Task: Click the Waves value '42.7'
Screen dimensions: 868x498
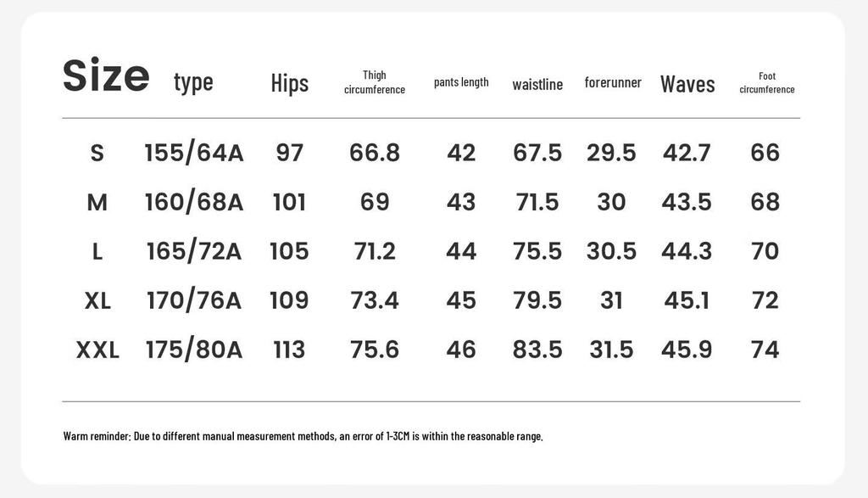Action: pyautogui.click(x=687, y=154)
